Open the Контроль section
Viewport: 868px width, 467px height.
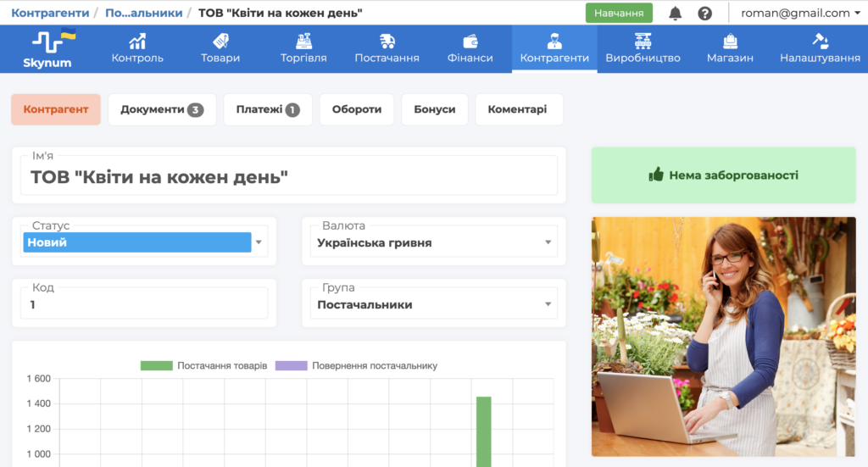click(x=137, y=48)
